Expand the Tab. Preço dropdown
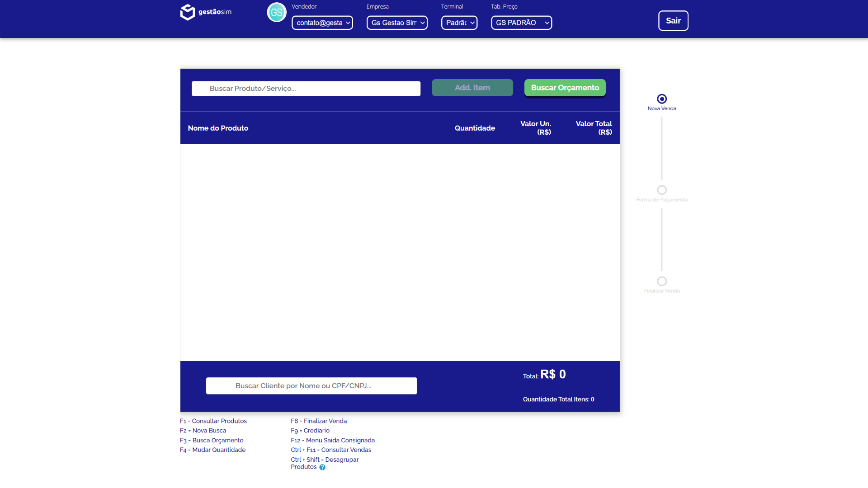The image size is (868, 488). coord(522,23)
